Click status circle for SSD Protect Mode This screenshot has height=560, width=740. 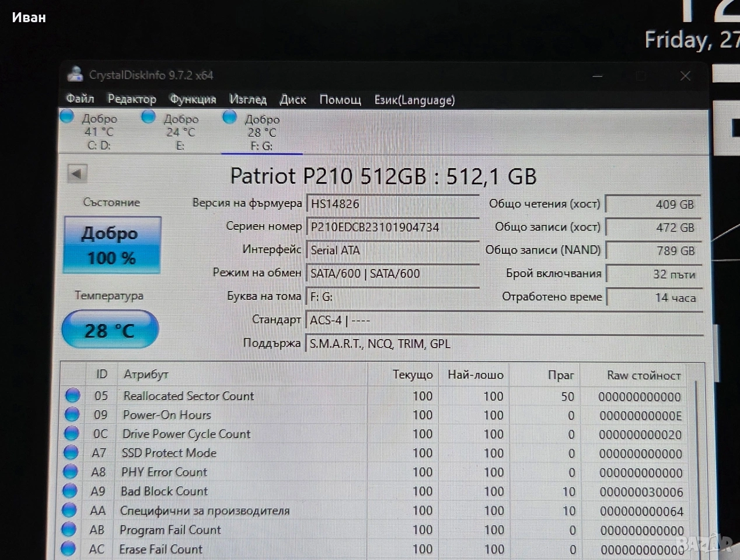tap(71, 453)
